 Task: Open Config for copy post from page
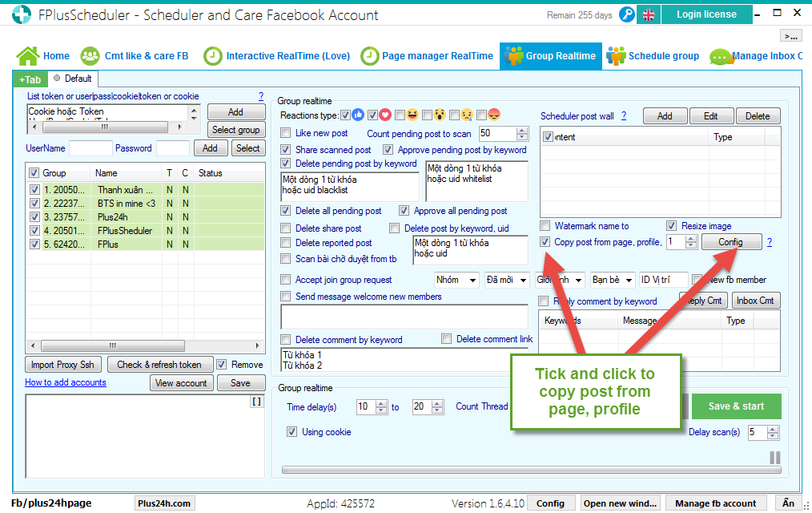(730, 242)
